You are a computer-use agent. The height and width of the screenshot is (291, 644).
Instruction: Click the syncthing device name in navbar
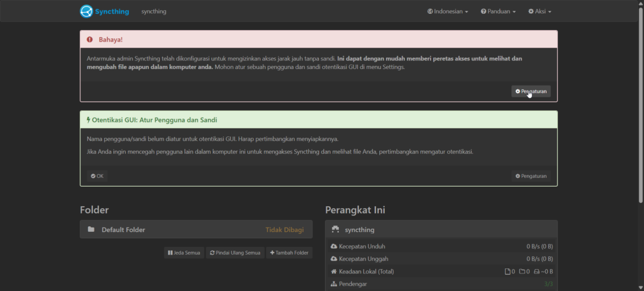tap(153, 11)
